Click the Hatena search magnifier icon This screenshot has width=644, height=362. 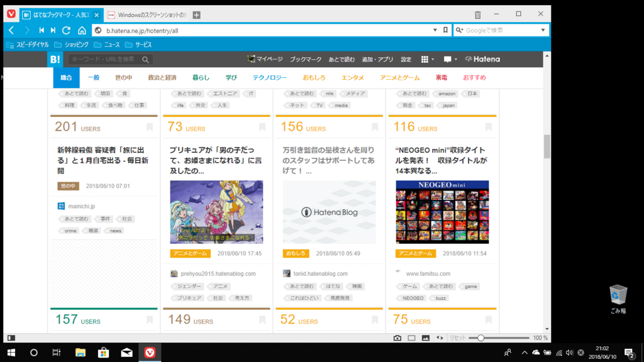(x=145, y=60)
